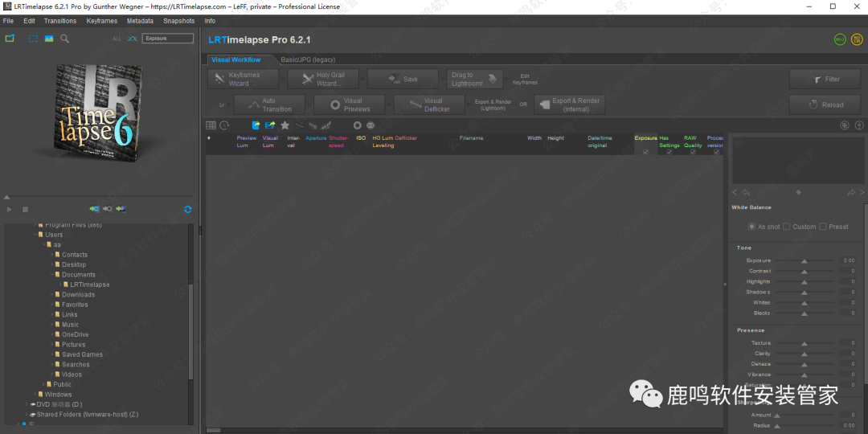Click the yellow circular badge top right
Viewport: 868px width, 434px height.
point(857,40)
